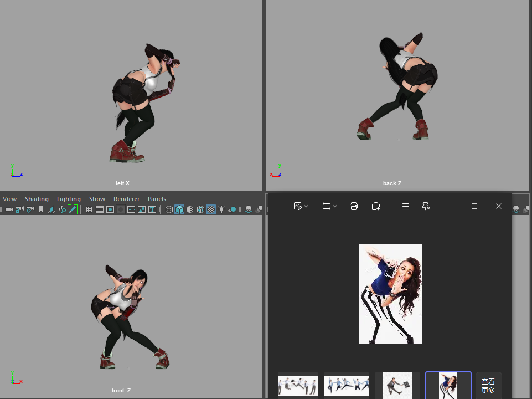Screen dimensions: 532x399
Task: Toggle the Shadows icon
Action: tap(232, 209)
